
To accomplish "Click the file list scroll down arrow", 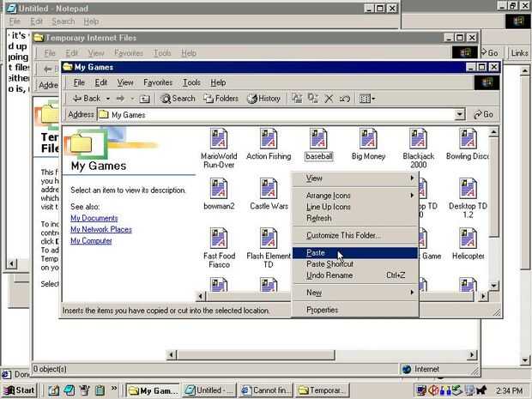I will (493, 286).
